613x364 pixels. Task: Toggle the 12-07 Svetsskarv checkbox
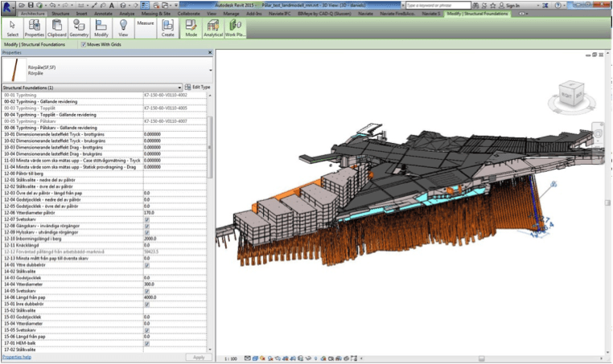(146, 219)
